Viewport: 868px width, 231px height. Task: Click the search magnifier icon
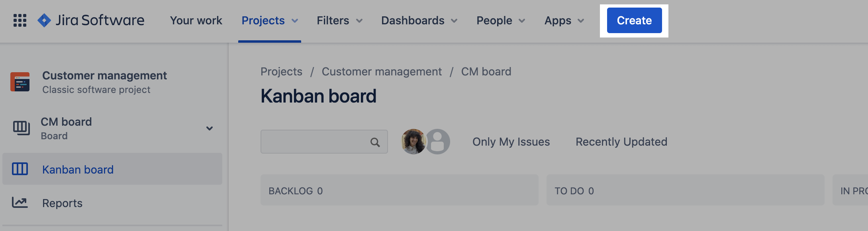pos(375,142)
